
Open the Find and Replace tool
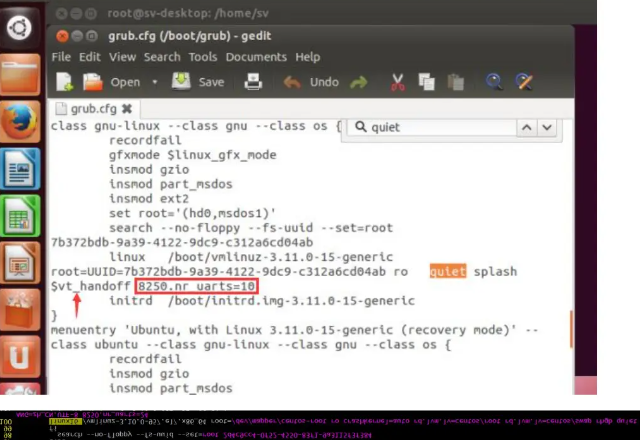522,82
